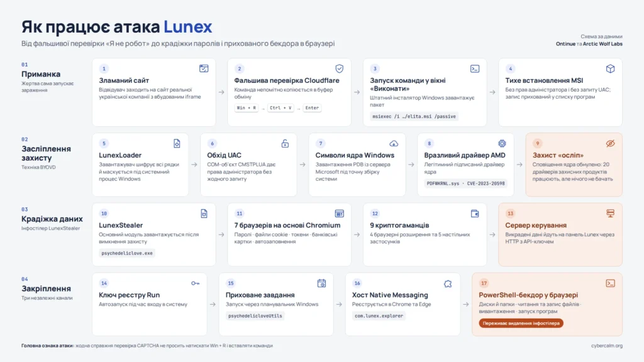The width and height of the screenshot is (644, 362).
Task: Click the Тихе встановлення MSI title
Action: pos(544,80)
